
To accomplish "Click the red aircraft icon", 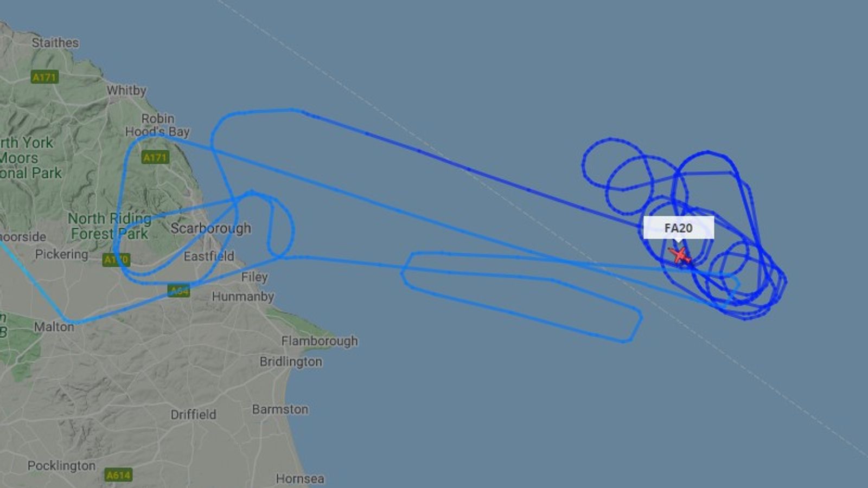I will point(680,255).
